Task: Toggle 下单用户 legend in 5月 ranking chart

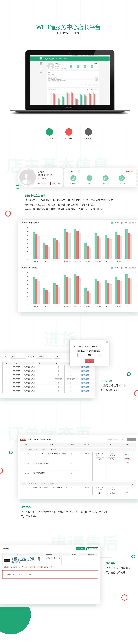Action: point(115,268)
